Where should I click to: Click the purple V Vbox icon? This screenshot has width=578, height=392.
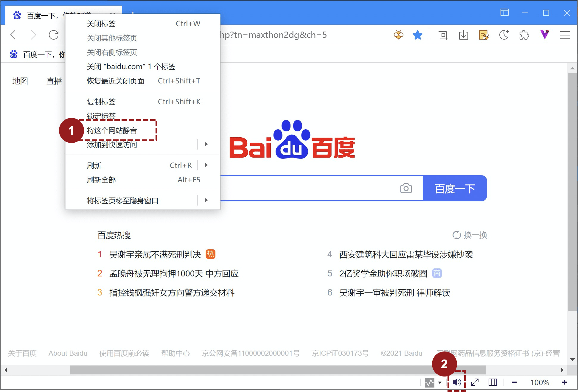tap(545, 35)
